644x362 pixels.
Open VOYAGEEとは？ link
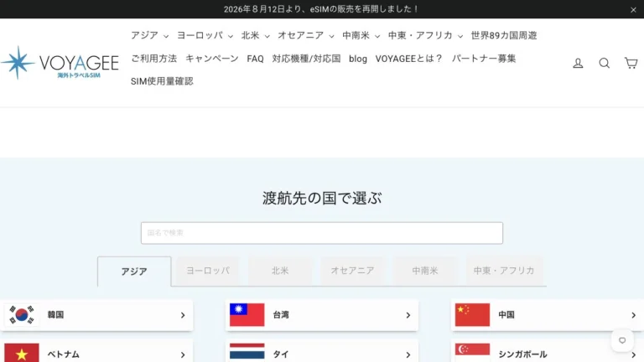click(409, 59)
